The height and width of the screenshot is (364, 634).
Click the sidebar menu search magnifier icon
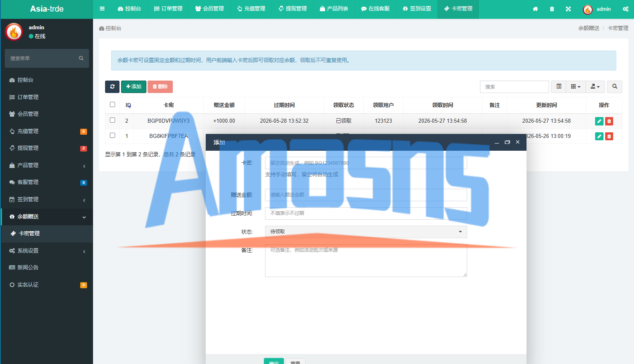pos(81,58)
